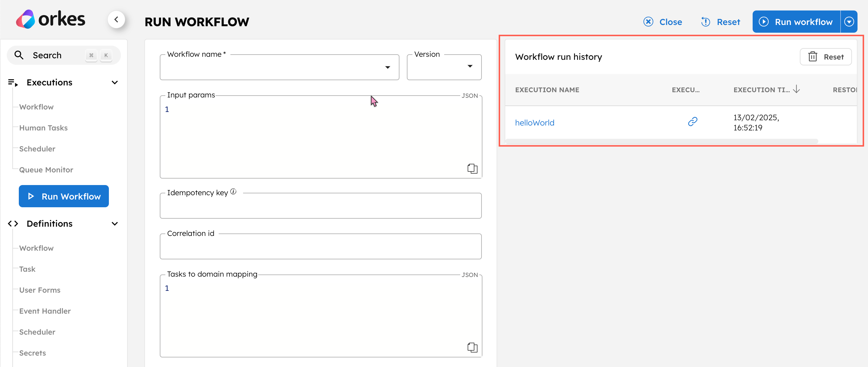Open Scheduler under Executions
The height and width of the screenshot is (367, 868).
(37, 149)
